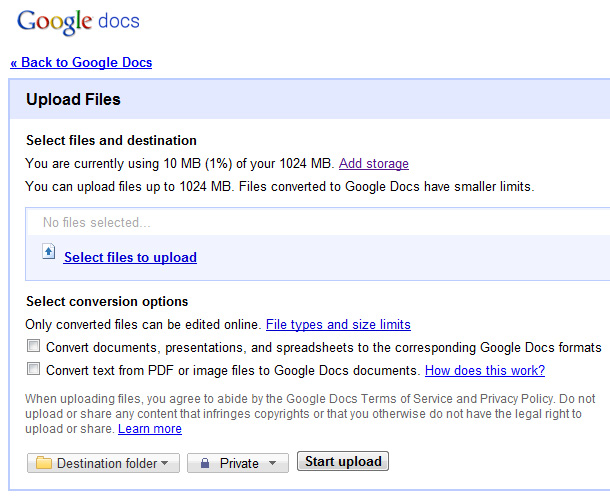Open the Private sharing dropdown arrow

click(272, 463)
